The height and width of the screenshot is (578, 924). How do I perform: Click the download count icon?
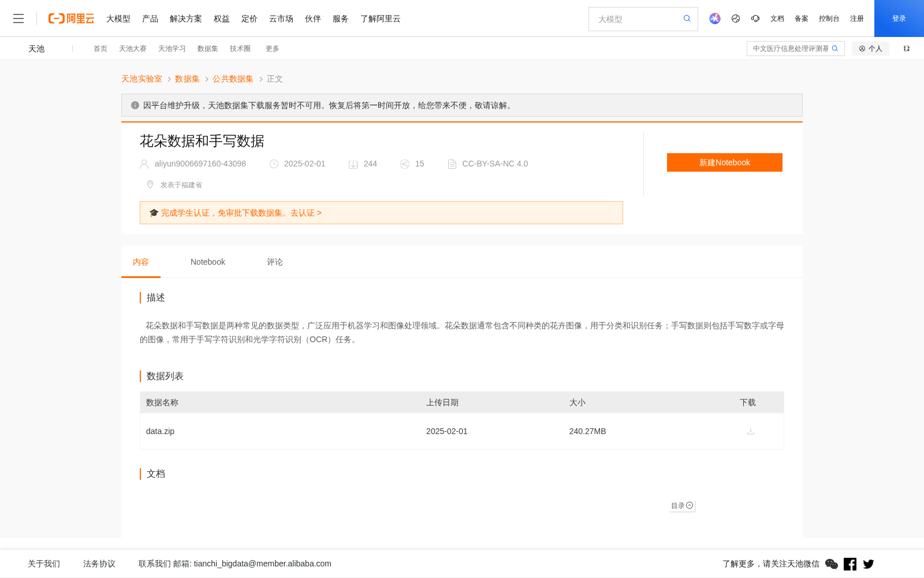click(353, 164)
